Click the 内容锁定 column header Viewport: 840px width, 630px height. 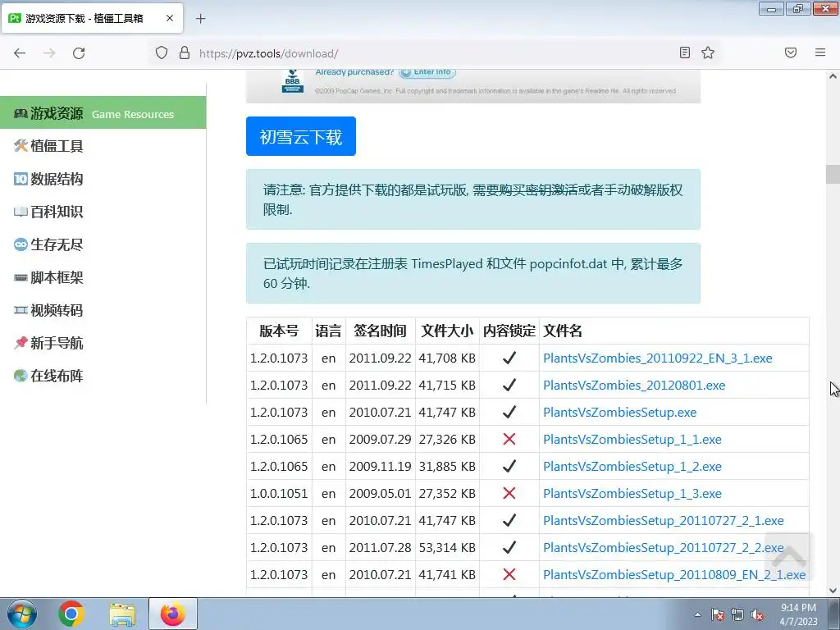pos(509,331)
